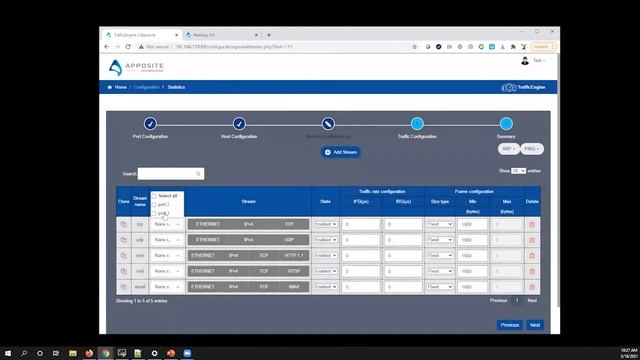Check the Select all checkbox
Viewport: 640px width, 360px height.
pos(154,196)
